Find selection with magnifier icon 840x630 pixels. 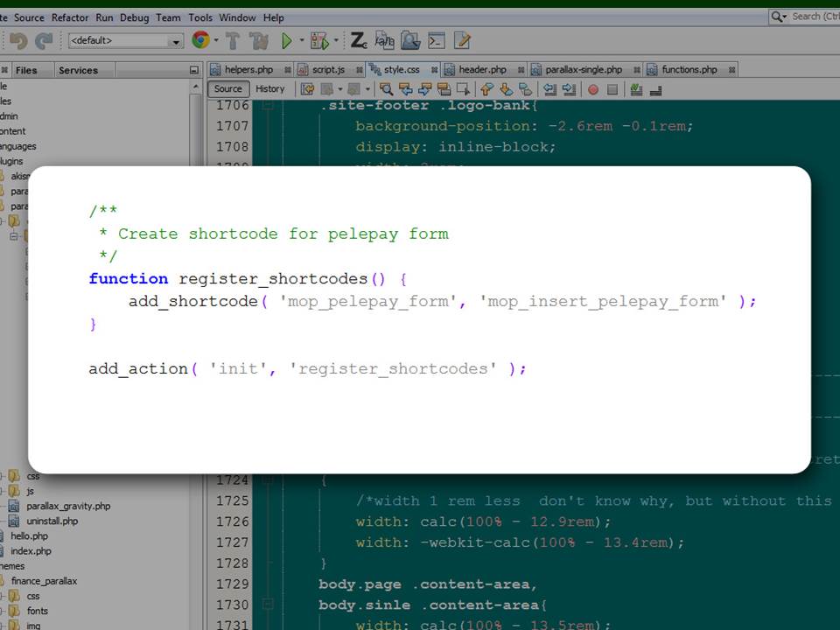pyautogui.click(x=386, y=89)
